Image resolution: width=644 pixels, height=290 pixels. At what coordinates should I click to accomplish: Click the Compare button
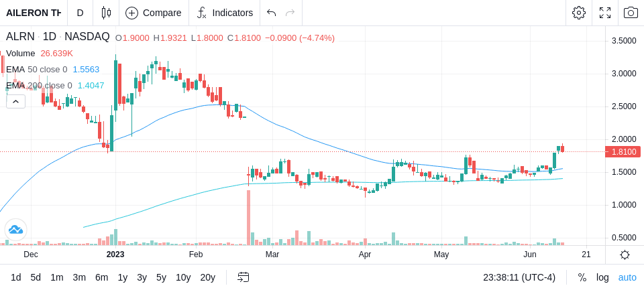click(154, 13)
